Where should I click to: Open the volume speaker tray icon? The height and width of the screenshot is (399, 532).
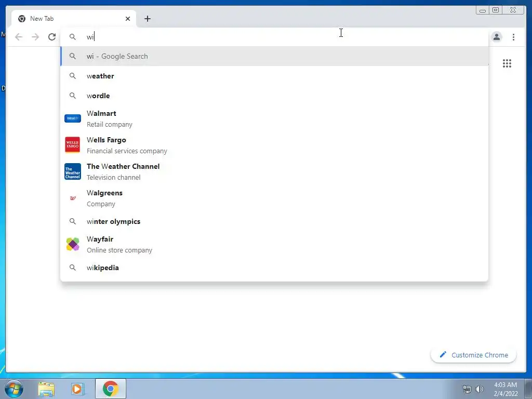480,389
